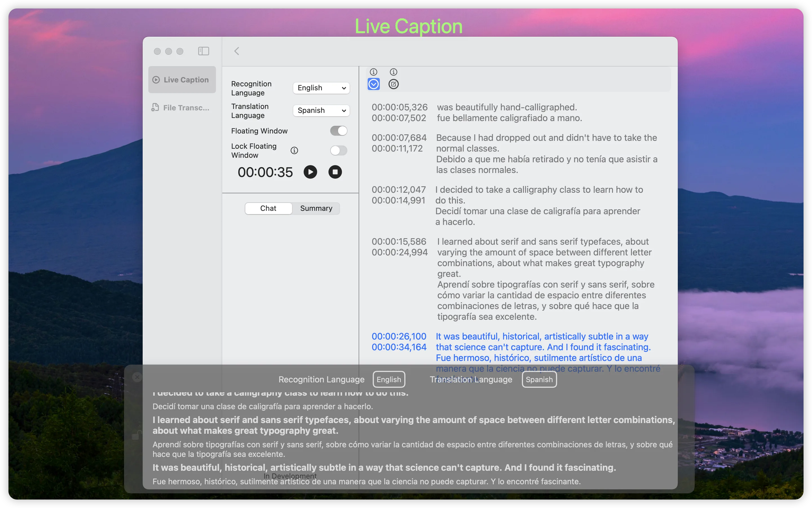Open the Recognition Language English dropdown
812x508 pixels.
point(321,88)
